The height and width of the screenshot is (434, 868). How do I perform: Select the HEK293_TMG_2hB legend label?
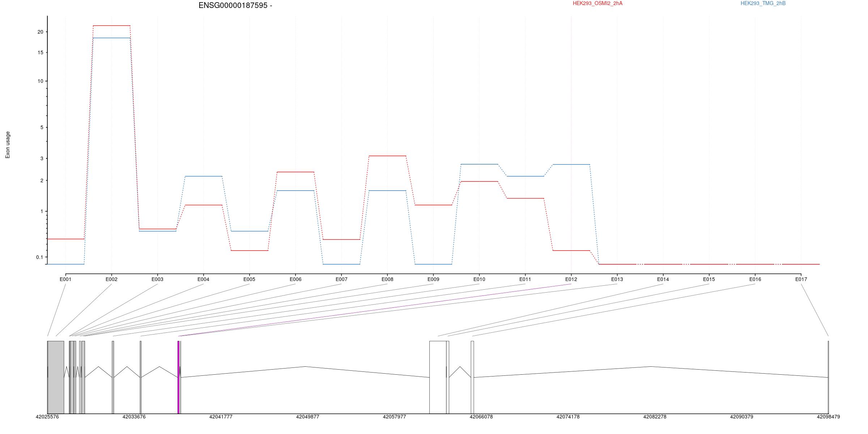tap(763, 3)
